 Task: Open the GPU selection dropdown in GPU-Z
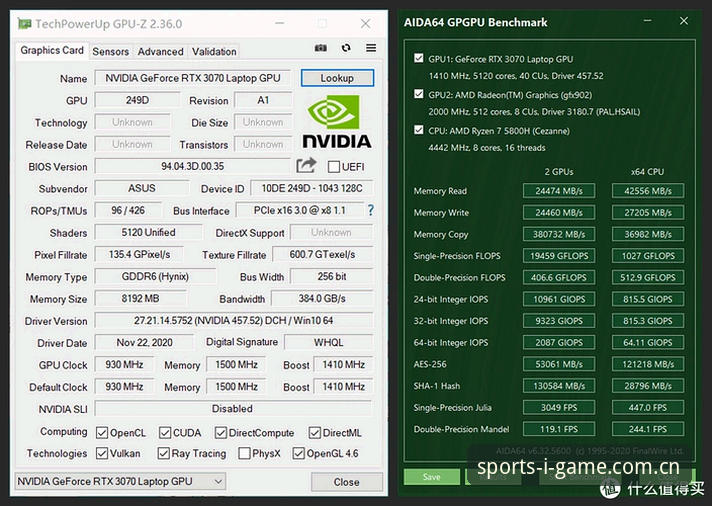120,481
